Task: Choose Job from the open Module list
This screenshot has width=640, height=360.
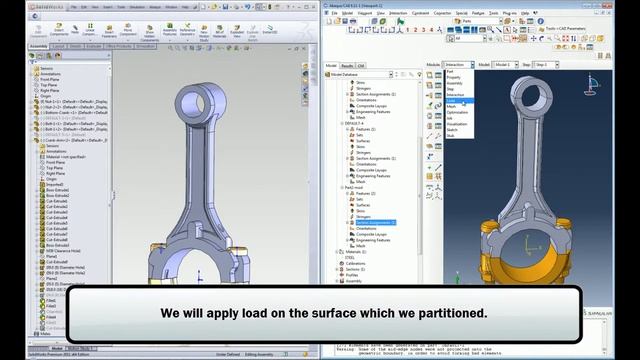Action: click(x=460, y=118)
